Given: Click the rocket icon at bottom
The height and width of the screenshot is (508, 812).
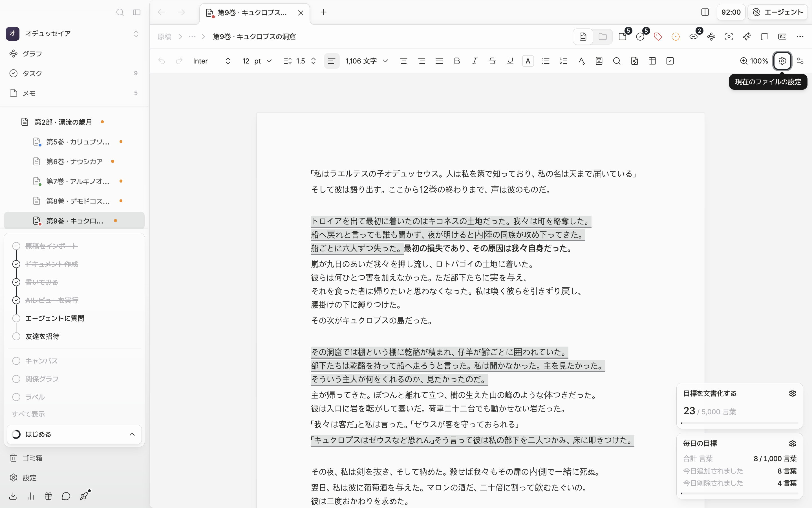Looking at the screenshot, I should [x=84, y=496].
